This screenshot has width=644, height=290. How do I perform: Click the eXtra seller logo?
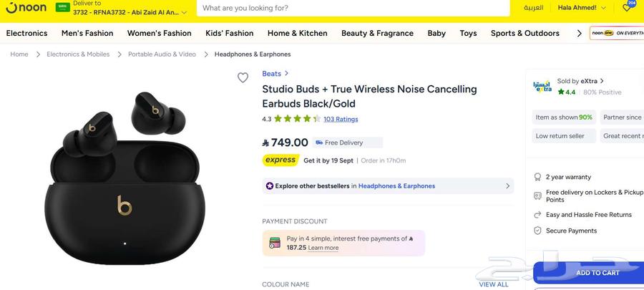(542, 87)
